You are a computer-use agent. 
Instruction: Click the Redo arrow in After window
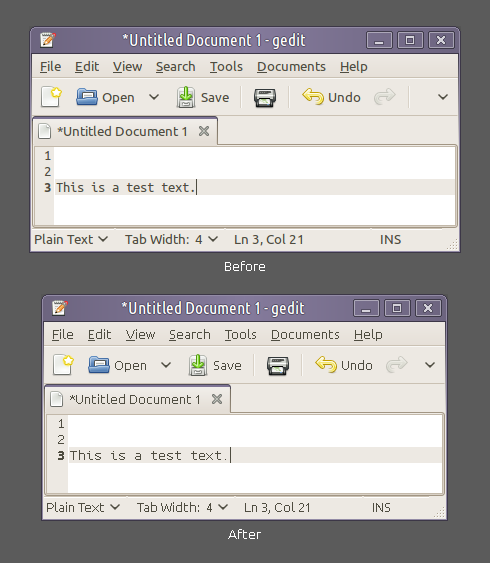(x=397, y=364)
